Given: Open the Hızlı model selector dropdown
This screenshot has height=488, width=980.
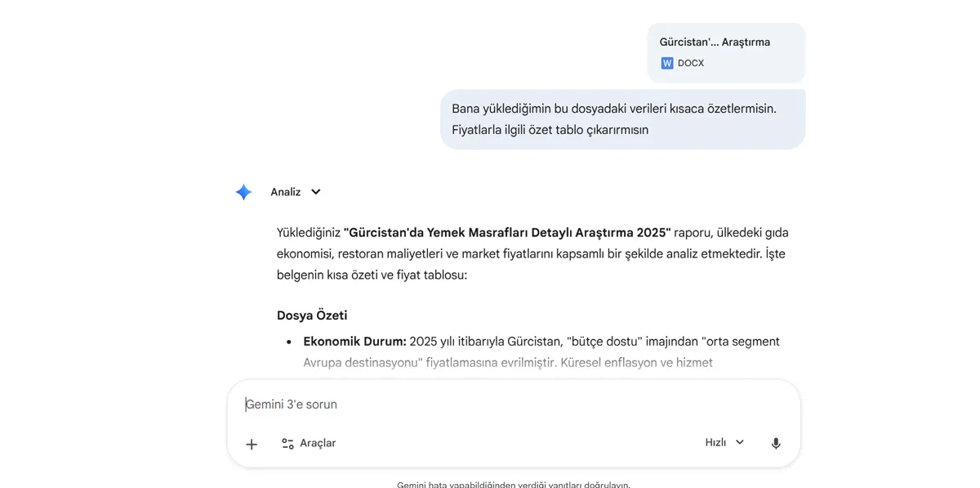Looking at the screenshot, I should [739, 441].
